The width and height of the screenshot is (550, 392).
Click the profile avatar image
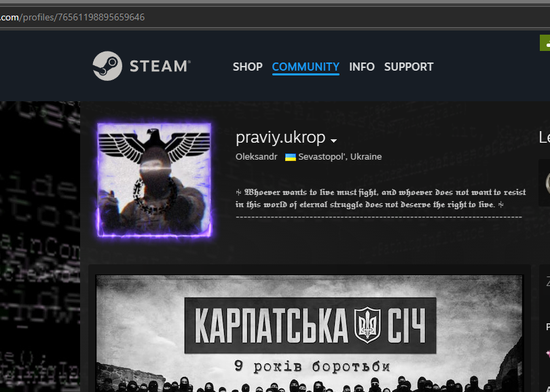click(x=154, y=180)
